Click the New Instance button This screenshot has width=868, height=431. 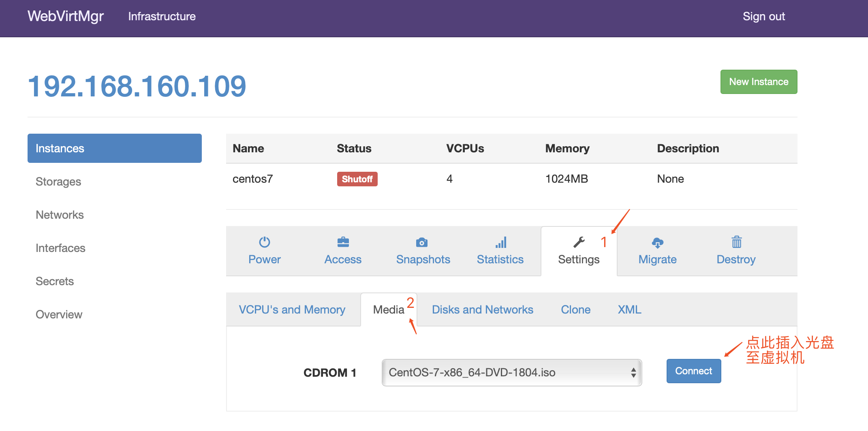759,82
